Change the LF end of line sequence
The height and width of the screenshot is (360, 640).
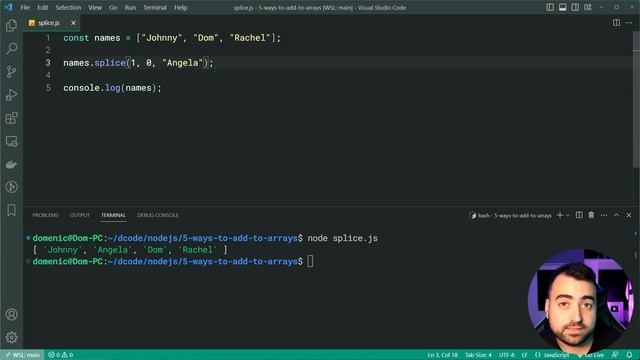[x=524, y=355]
